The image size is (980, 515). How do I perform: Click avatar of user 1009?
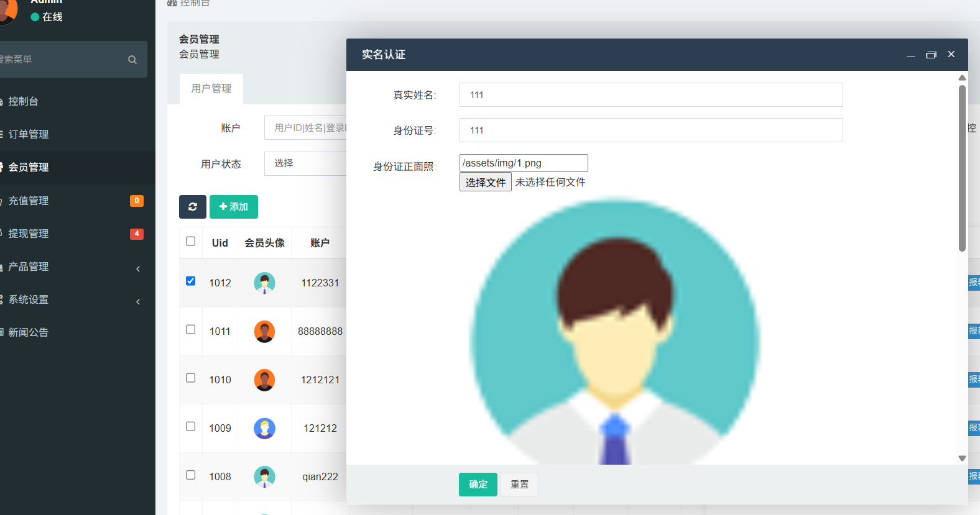[x=264, y=428]
